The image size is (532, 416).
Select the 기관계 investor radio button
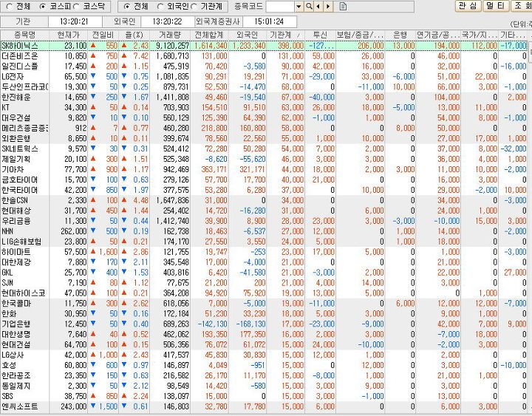coord(194,6)
